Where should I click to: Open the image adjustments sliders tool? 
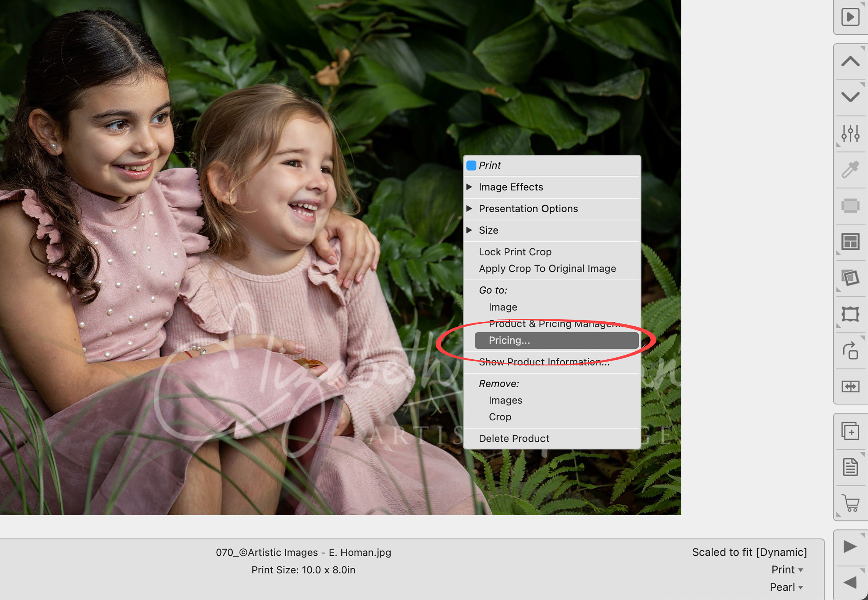[850, 133]
